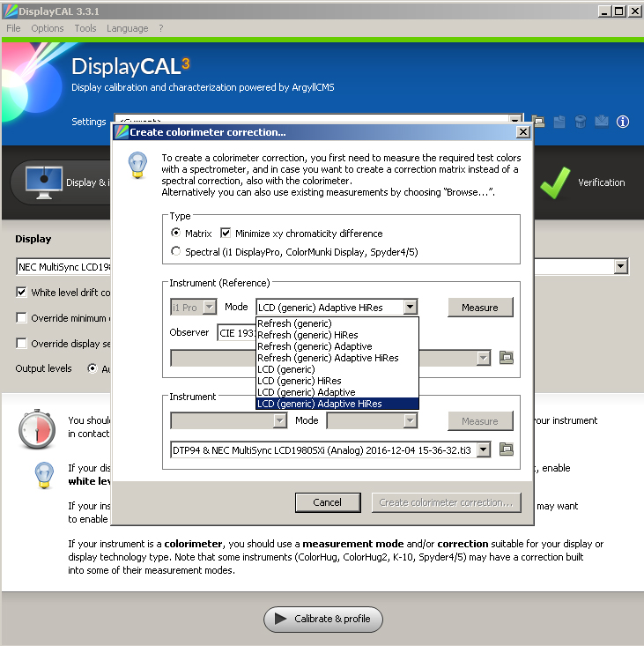Click Measure for reference instrument
The width and height of the screenshot is (644, 646).
click(x=480, y=308)
